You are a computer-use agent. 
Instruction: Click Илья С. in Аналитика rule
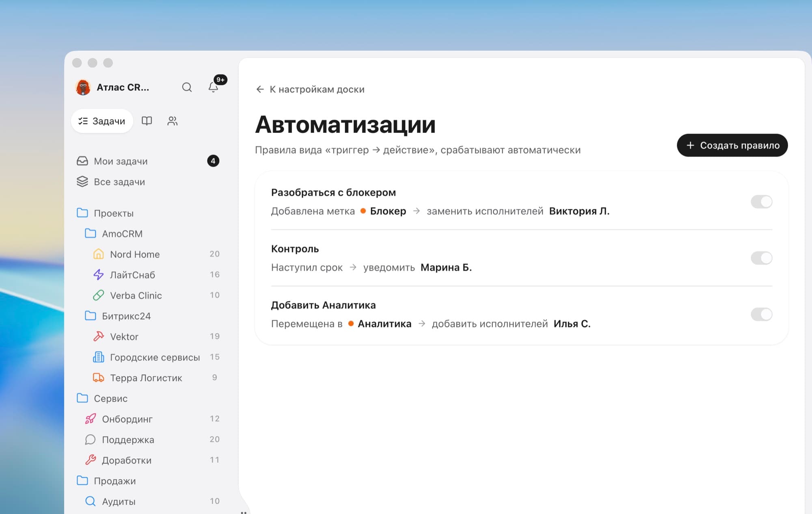[572, 324]
